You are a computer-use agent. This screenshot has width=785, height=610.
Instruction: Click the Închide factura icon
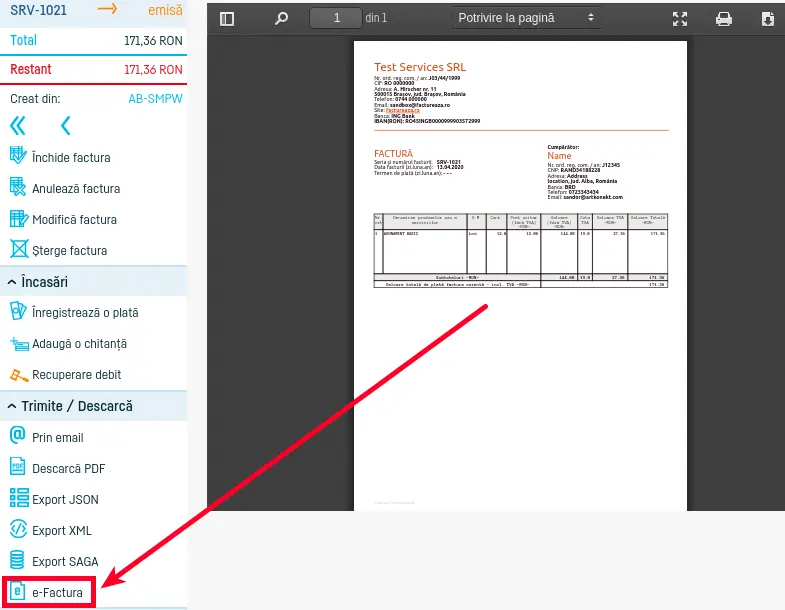pyautogui.click(x=18, y=155)
